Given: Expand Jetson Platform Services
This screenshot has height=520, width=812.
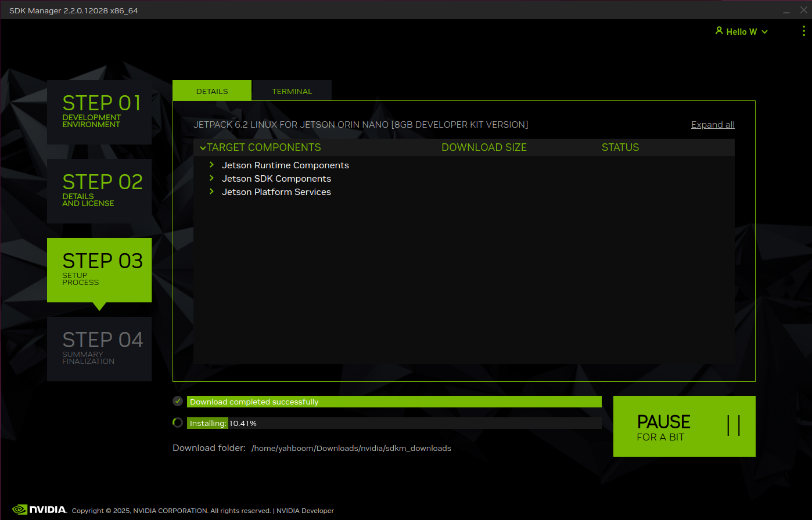Looking at the screenshot, I should click(211, 192).
